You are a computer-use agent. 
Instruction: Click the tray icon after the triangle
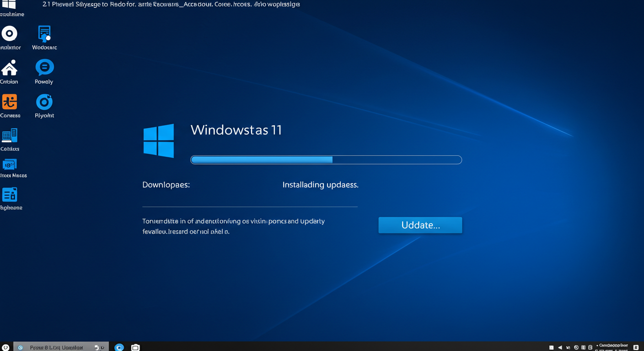tap(568, 348)
